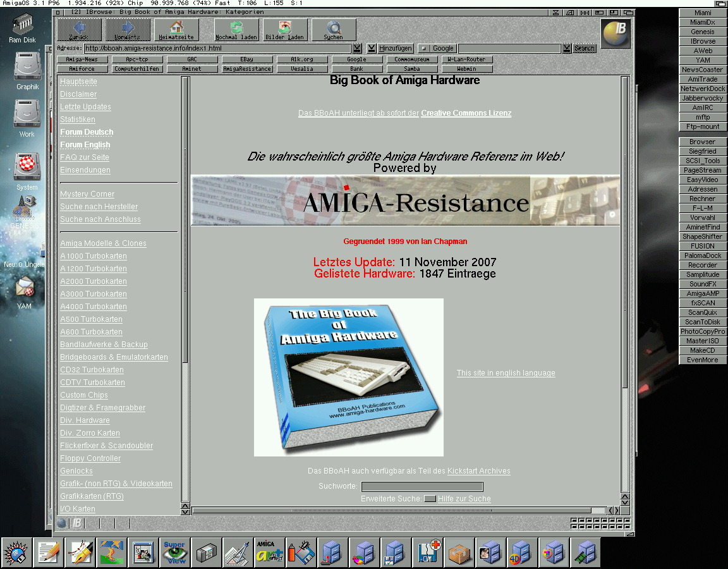728x569 pixels.
Task: Toggle the Erweiterte Suche checkbox
Action: tap(430, 499)
